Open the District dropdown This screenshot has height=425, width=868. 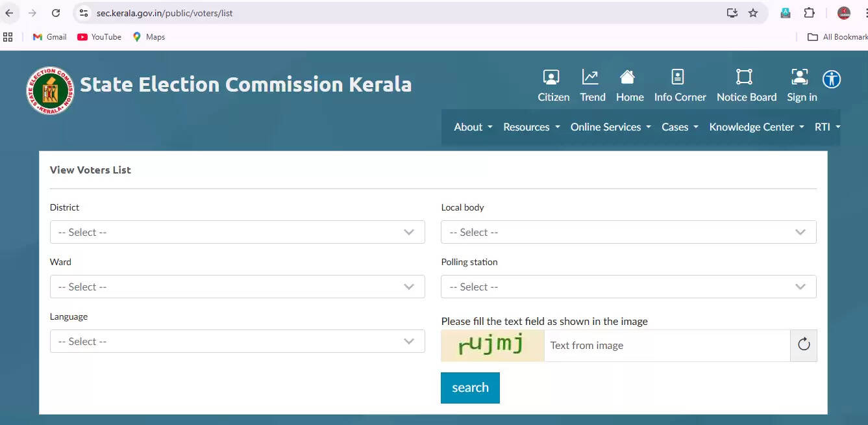tap(237, 232)
